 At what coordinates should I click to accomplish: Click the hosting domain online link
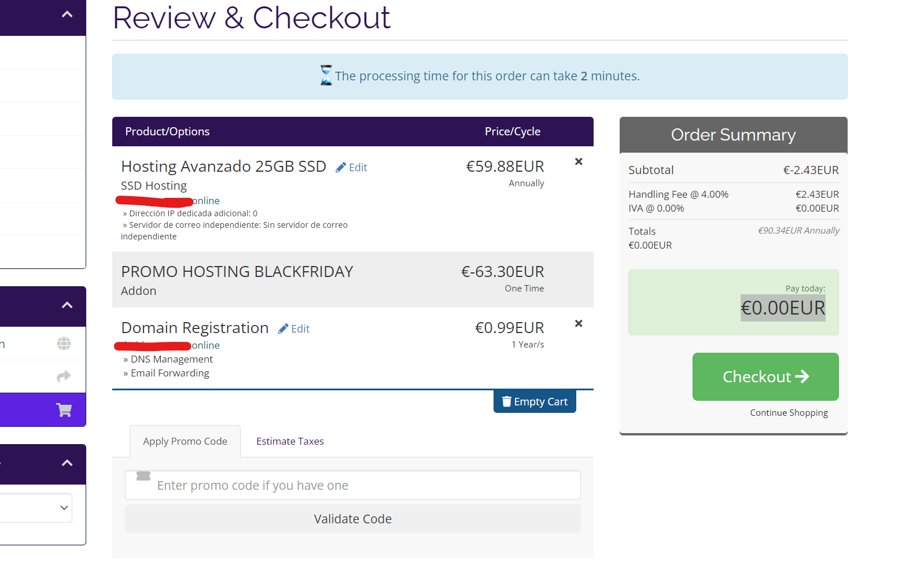[x=205, y=201]
